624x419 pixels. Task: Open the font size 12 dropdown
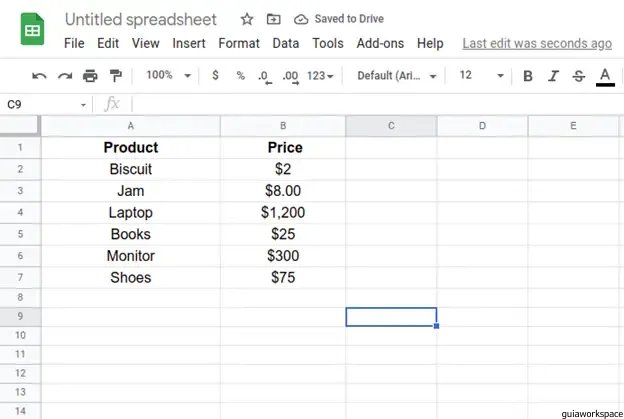point(481,75)
